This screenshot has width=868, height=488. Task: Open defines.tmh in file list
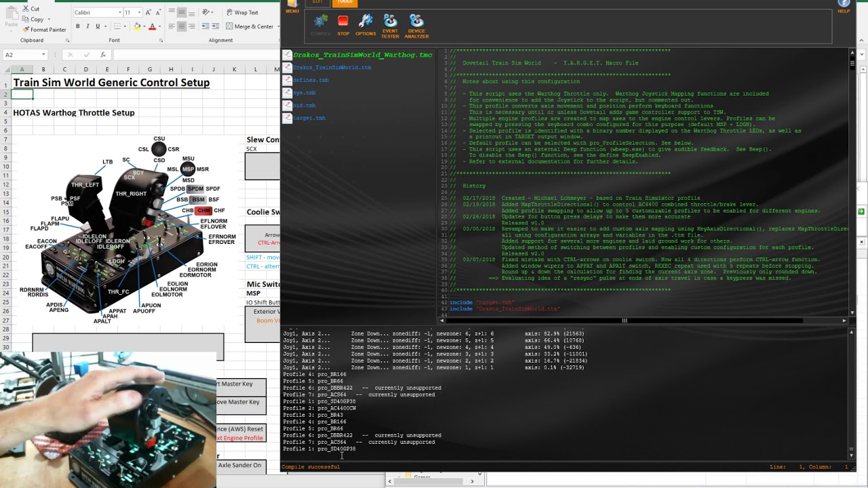pyautogui.click(x=311, y=80)
